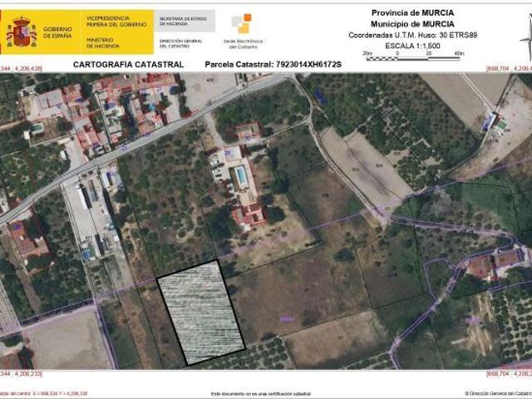Click the Sede Electrónica del Catastro logo
The image size is (532, 399).
(x=241, y=32)
